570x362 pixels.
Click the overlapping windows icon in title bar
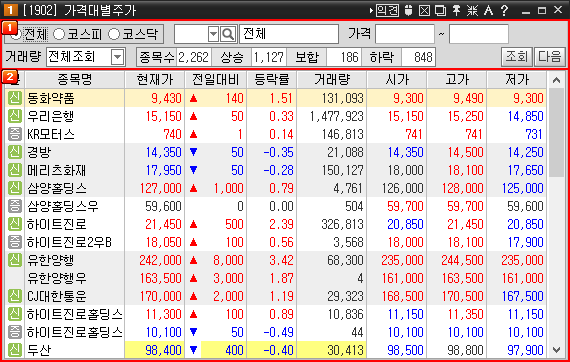440,10
